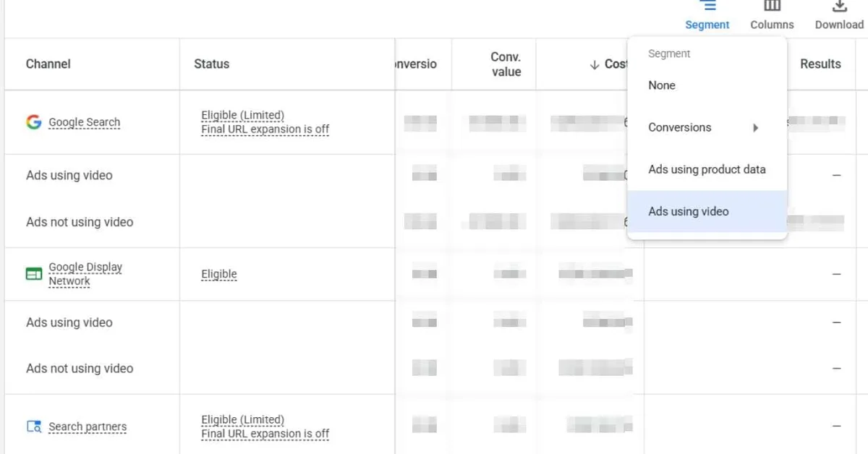Choose Ads using product data segment
Screen dimensions: 868x454
click(707, 169)
